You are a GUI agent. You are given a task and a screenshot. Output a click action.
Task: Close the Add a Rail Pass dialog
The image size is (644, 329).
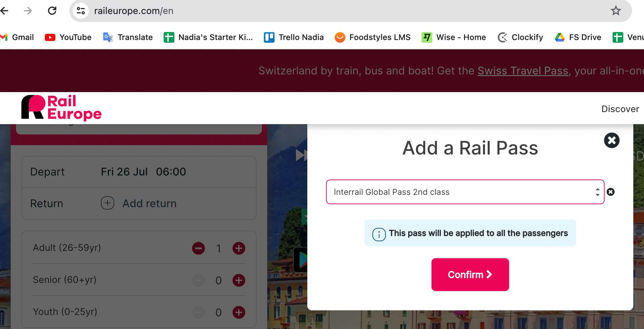pyautogui.click(x=612, y=140)
